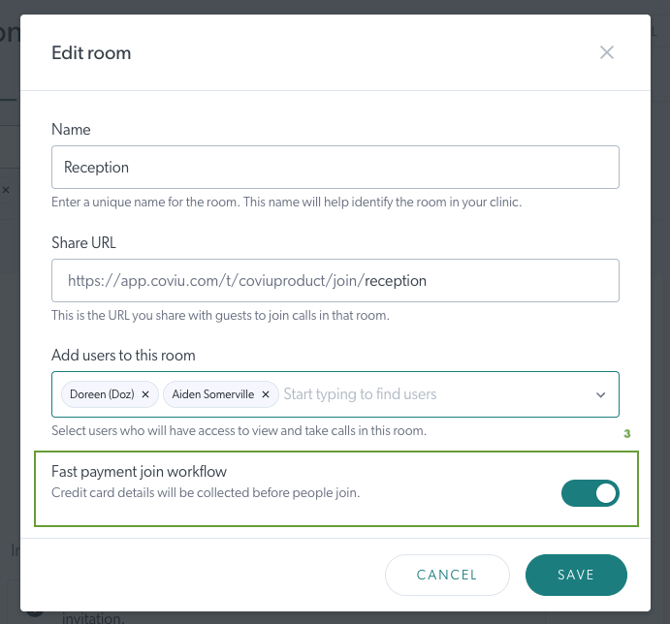Save the room changes
Image resolution: width=670 pixels, height=624 pixels.
576,575
